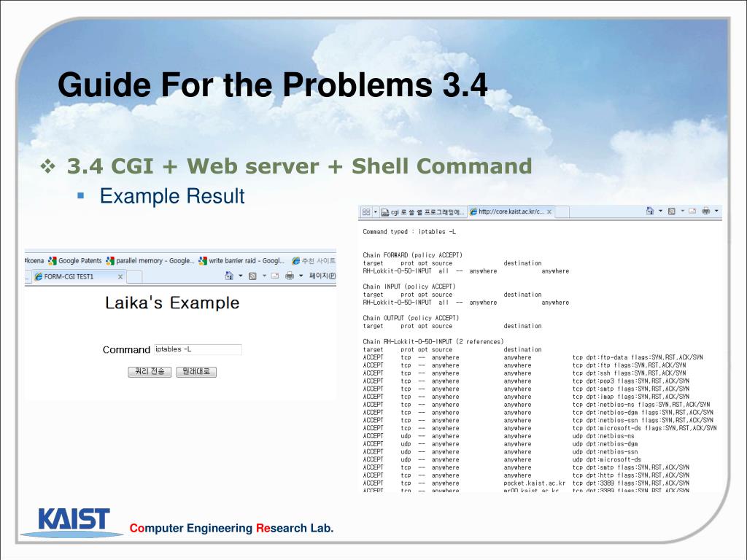This screenshot has width=747, height=560.
Task: Close the http://core.kaist.ac.kr tab
Action: 549,212
